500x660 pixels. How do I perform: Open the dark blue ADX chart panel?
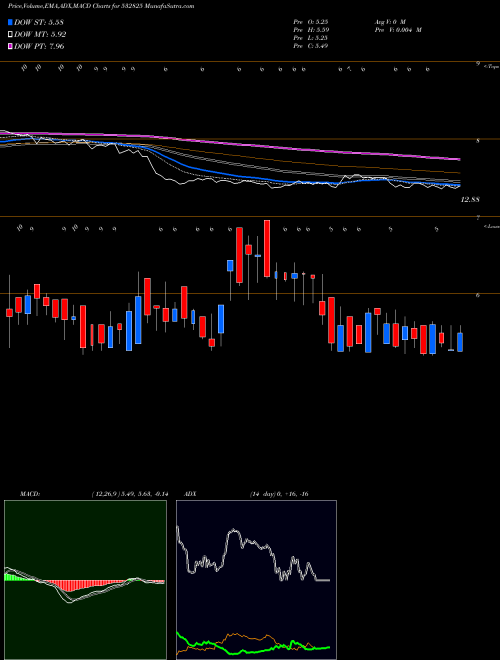pos(256,580)
